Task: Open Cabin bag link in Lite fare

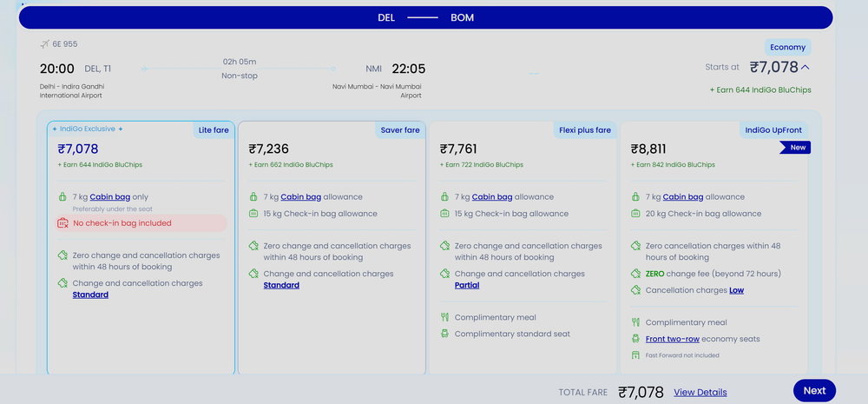Action: (x=110, y=196)
